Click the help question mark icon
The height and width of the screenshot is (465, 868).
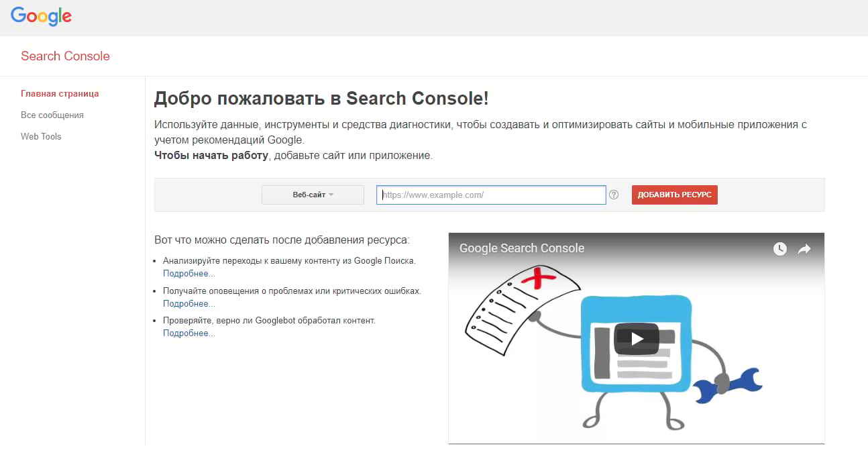coord(614,195)
